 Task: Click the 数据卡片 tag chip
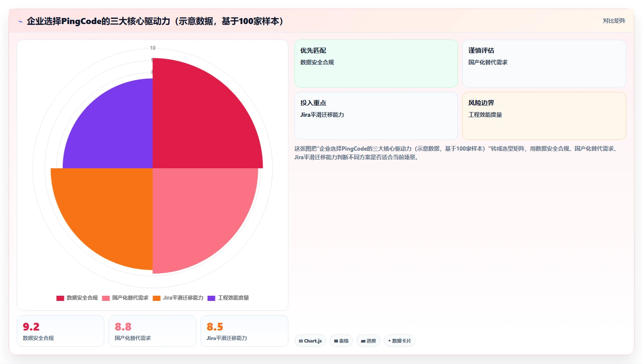click(400, 341)
